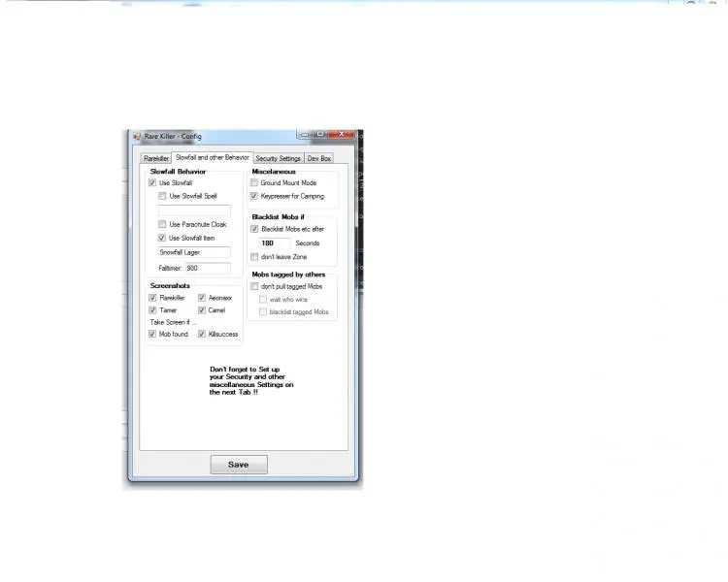Viewport: 728px width, 582px height.
Task: Click the blacklist Seconds value field
Action: [x=275, y=243]
